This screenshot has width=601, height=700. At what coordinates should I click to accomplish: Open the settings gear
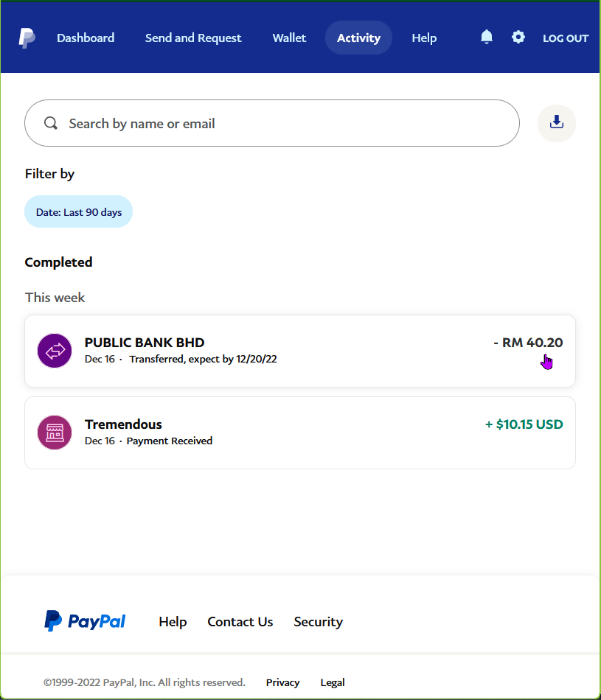[x=518, y=37]
